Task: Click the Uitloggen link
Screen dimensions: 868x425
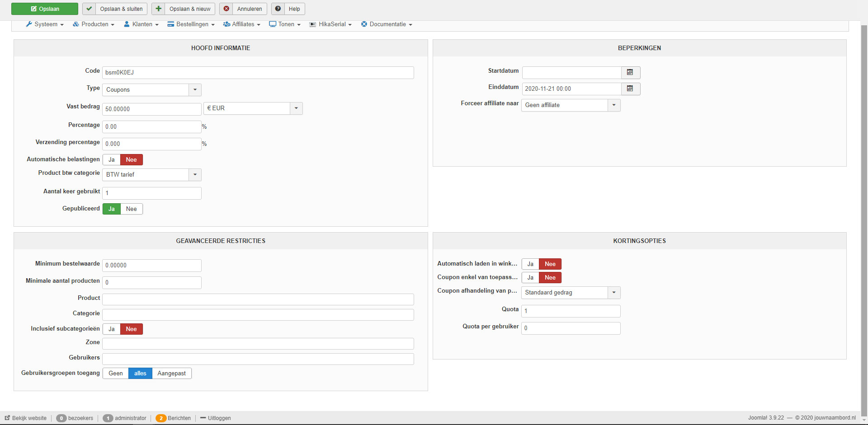Action: [216, 418]
